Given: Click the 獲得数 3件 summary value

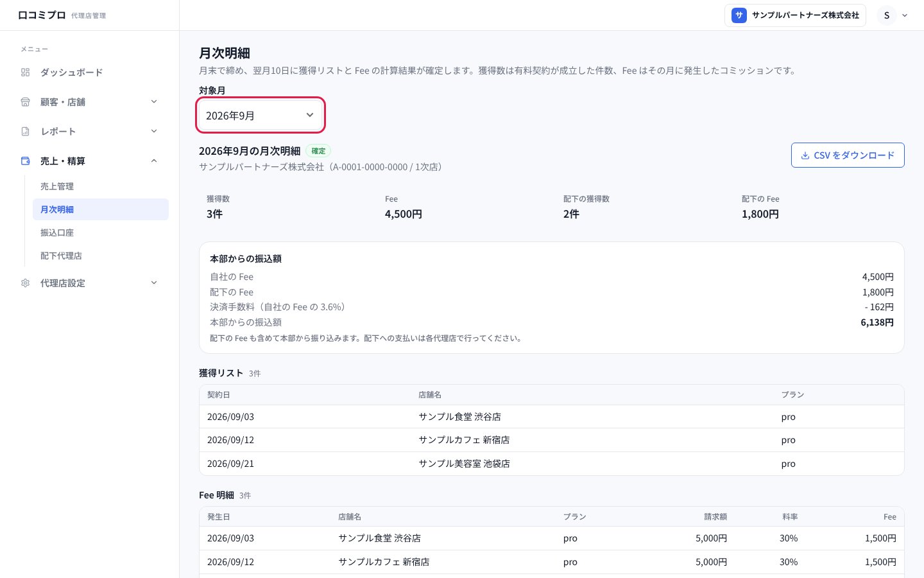Looking at the screenshot, I should click(x=214, y=215).
